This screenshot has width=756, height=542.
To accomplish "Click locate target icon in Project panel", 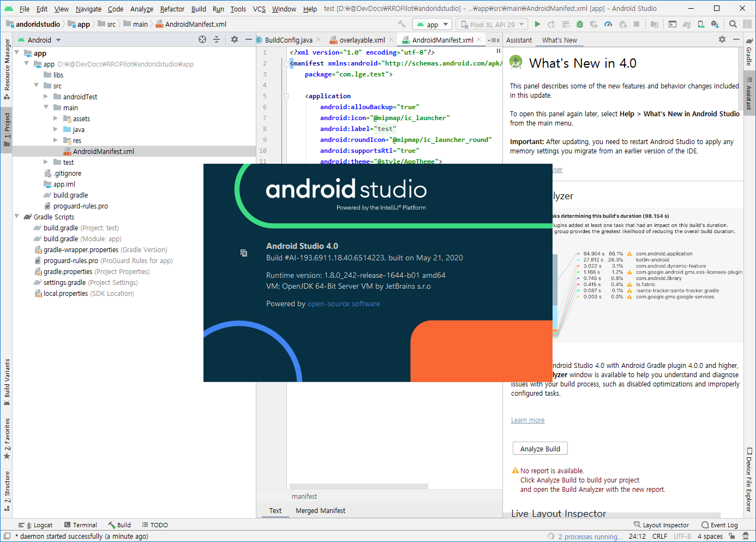I will 202,39.
